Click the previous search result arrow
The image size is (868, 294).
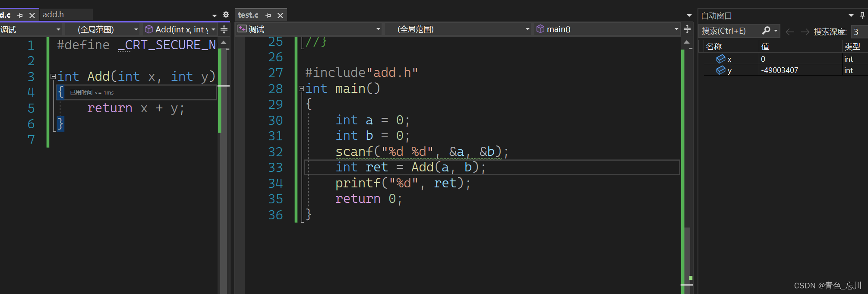[x=790, y=32]
